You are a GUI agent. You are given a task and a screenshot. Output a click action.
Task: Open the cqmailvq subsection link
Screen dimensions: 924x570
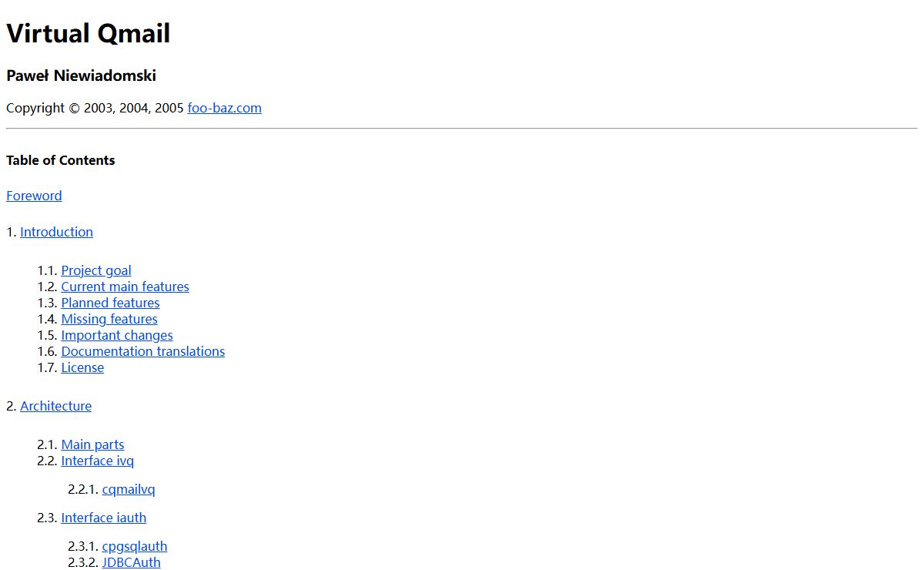click(x=129, y=489)
